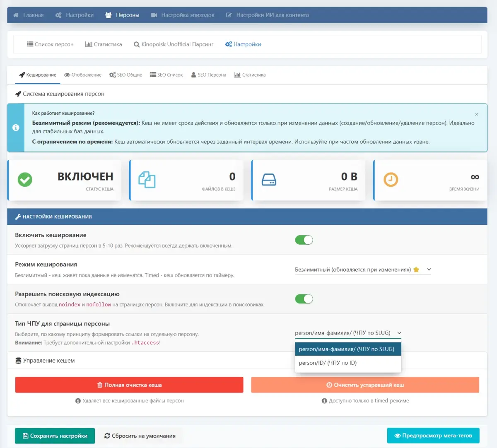Toggle Разрешить поисковую индексацию switch
497x448 pixels.
(x=304, y=299)
